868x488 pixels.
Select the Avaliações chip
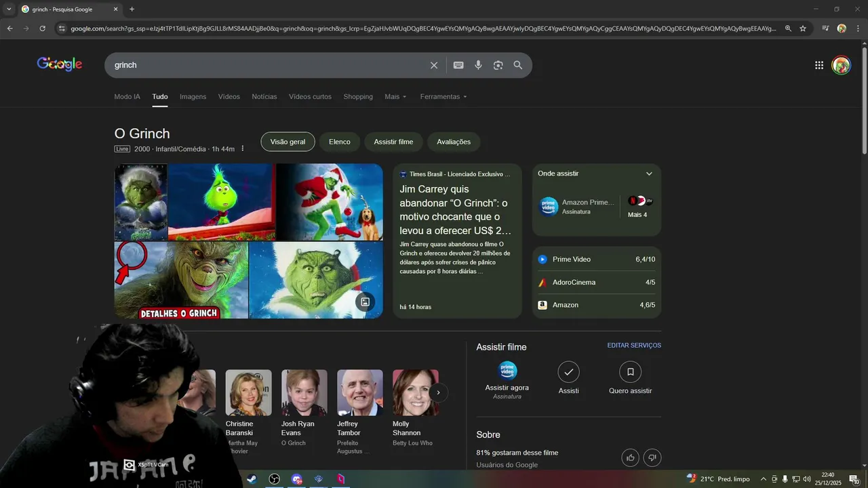click(454, 142)
